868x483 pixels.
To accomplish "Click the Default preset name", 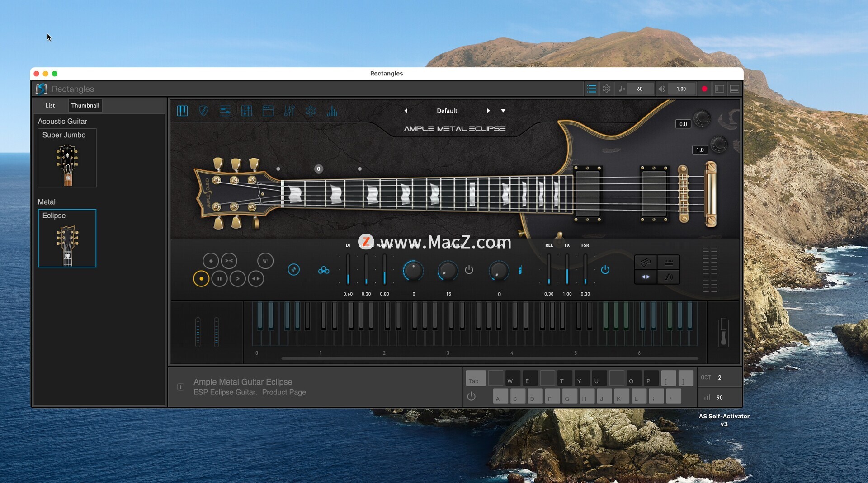I will pos(447,111).
